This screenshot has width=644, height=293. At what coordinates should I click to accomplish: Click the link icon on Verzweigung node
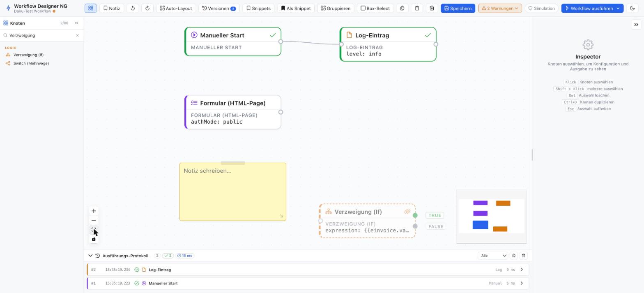(x=407, y=212)
